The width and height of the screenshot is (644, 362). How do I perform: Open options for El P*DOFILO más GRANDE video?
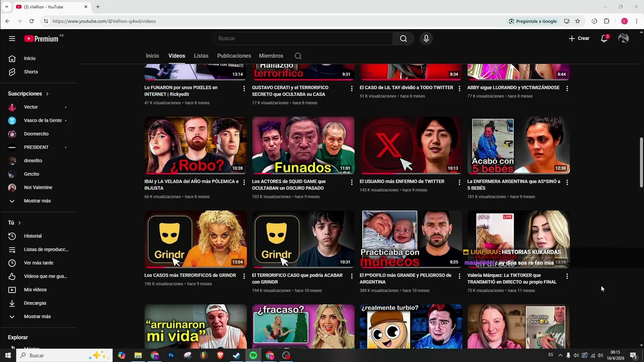pyautogui.click(x=459, y=276)
